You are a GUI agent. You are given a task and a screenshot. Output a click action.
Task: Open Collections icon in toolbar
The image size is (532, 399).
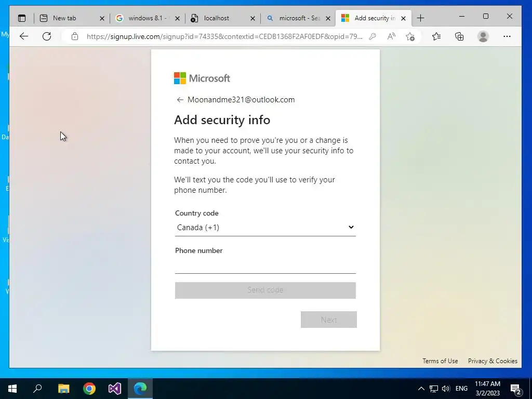click(459, 36)
